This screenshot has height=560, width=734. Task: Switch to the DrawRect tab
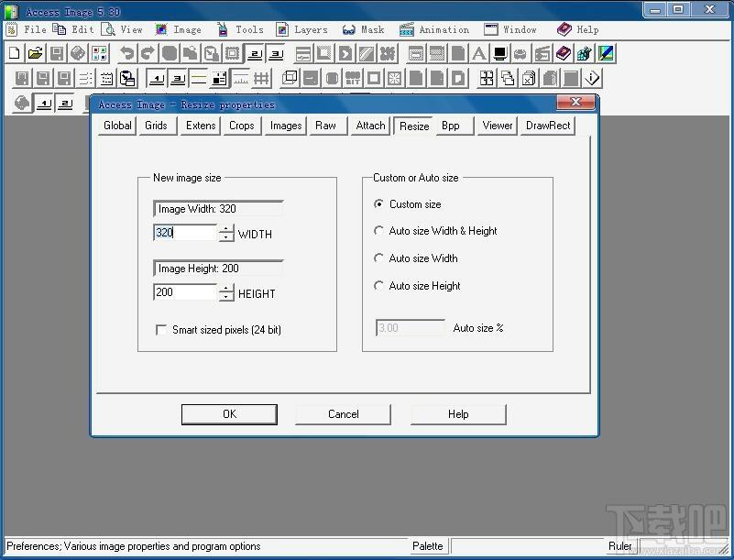(548, 126)
